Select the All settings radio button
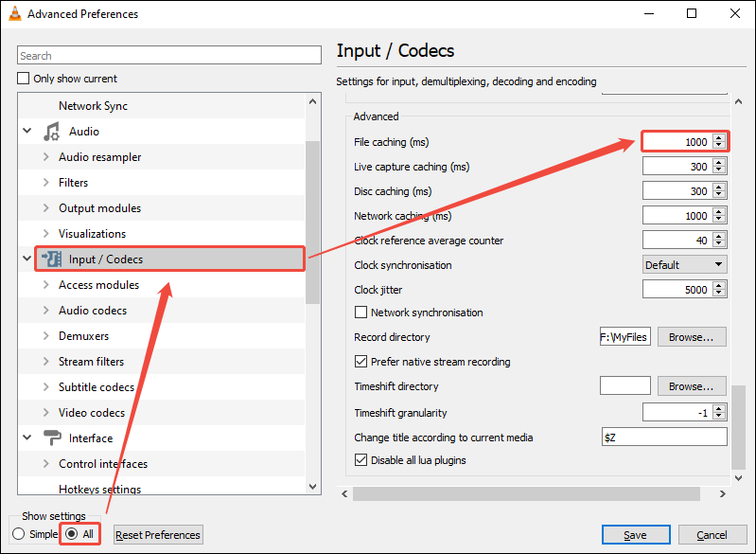This screenshot has height=554, width=756. click(71, 534)
